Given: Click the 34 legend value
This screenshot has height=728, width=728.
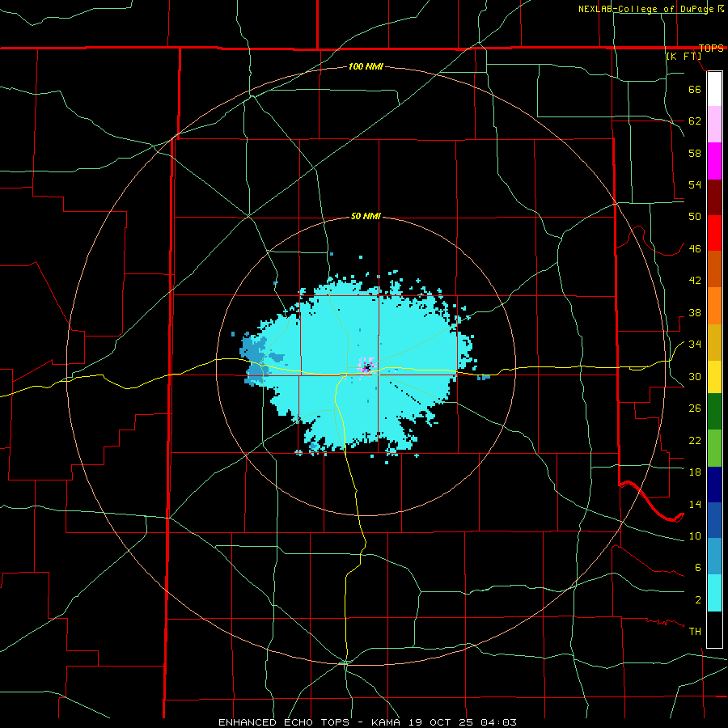Looking at the screenshot, I should [695, 345].
